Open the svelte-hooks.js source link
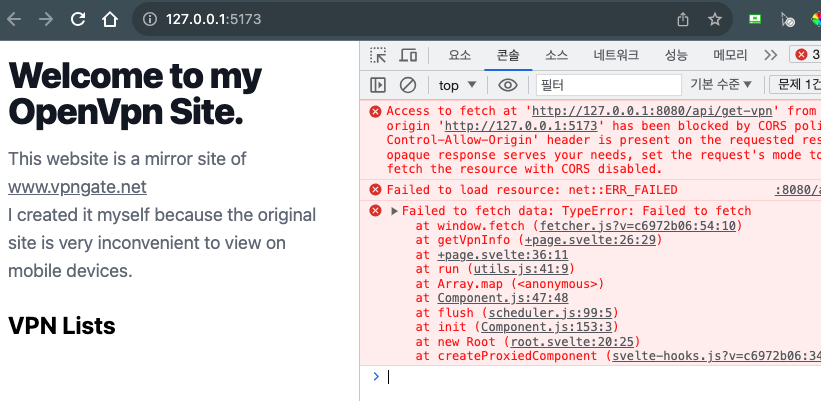Image resolution: width=821 pixels, height=401 pixels. tap(716, 356)
